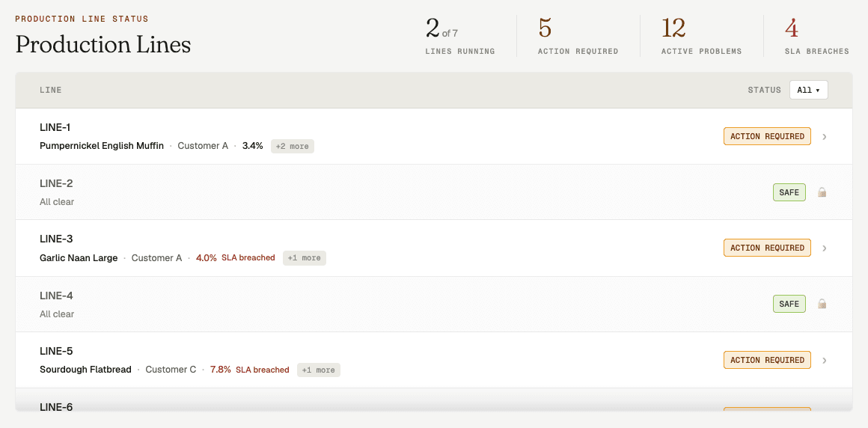
Task: Click SLA breached label on LINE-5
Action: point(263,370)
